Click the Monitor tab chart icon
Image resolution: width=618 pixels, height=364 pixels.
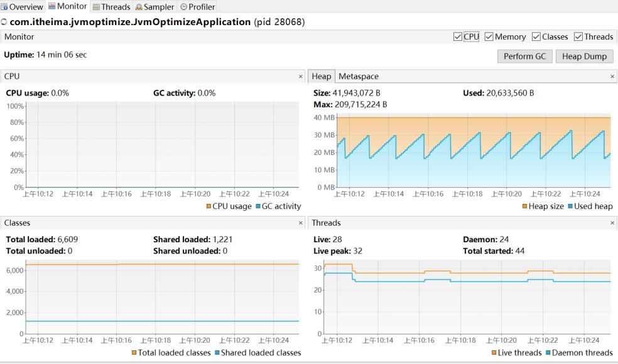point(51,7)
